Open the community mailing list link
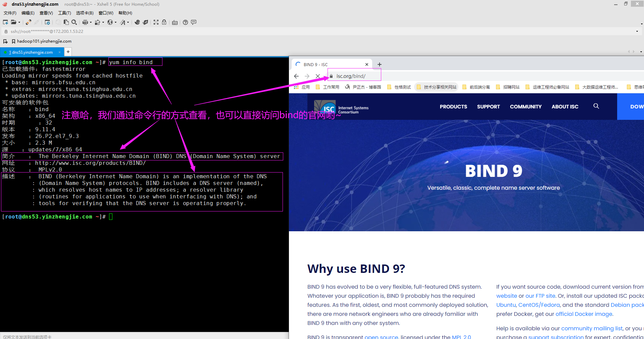644x339 pixels. pos(592,328)
